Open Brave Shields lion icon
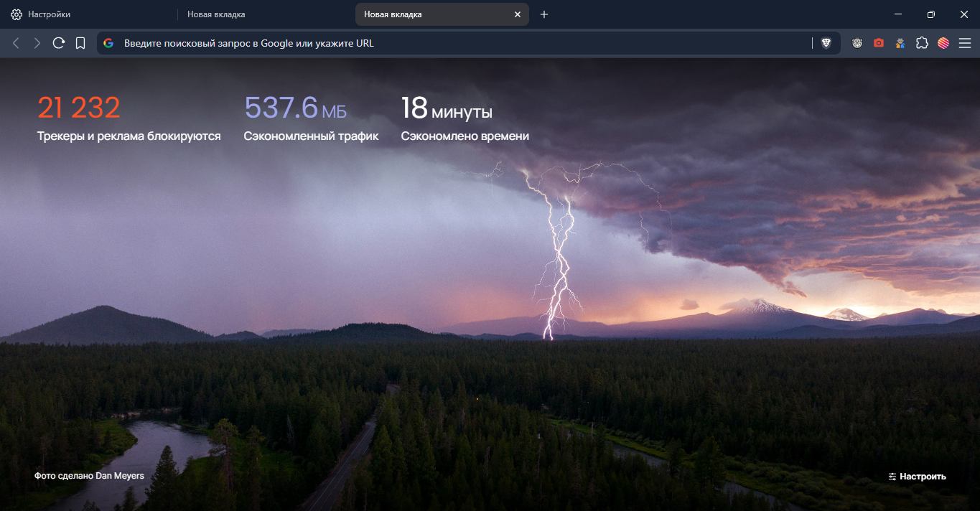Image resolution: width=980 pixels, height=511 pixels. pos(826,43)
